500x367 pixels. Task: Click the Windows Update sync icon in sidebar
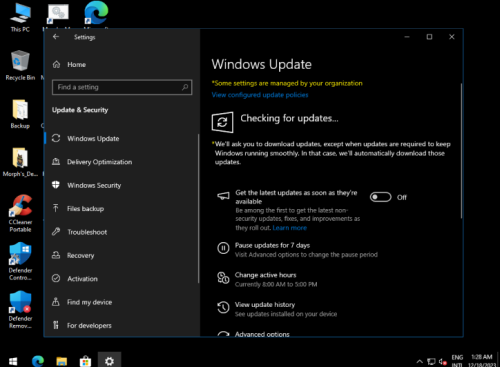56,138
